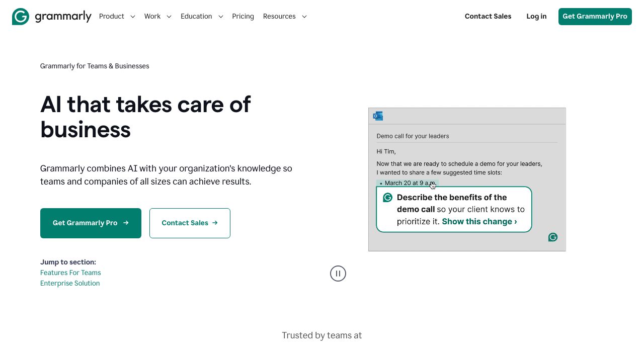Jump to Enterprise Solution section
This screenshot has height=362, width=644.
pyautogui.click(x=70, y=283)
